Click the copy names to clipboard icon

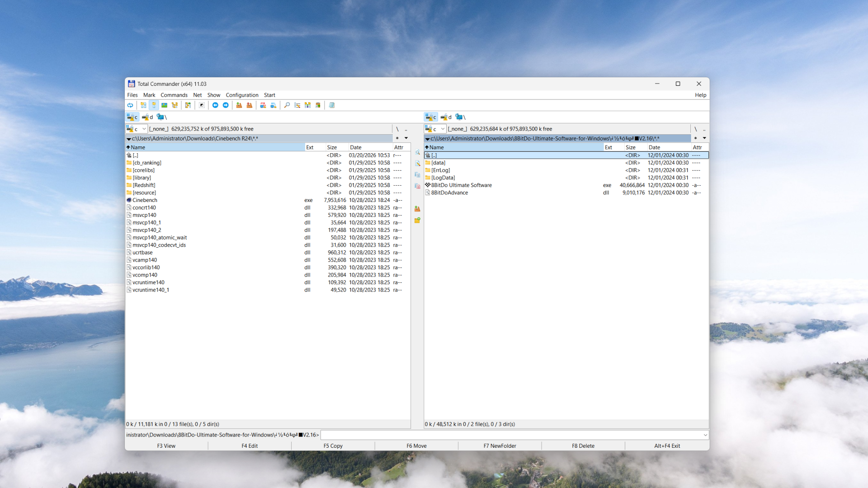[x=318, y=105]
